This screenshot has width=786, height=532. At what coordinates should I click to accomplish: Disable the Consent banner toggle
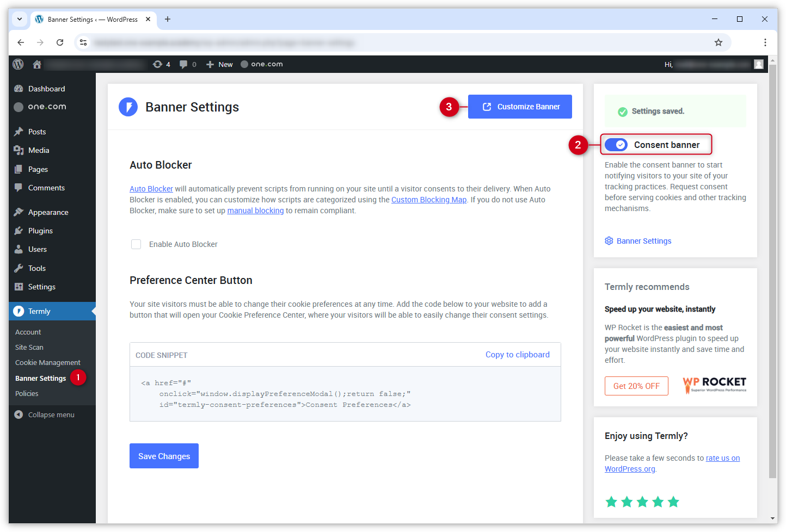616,144
